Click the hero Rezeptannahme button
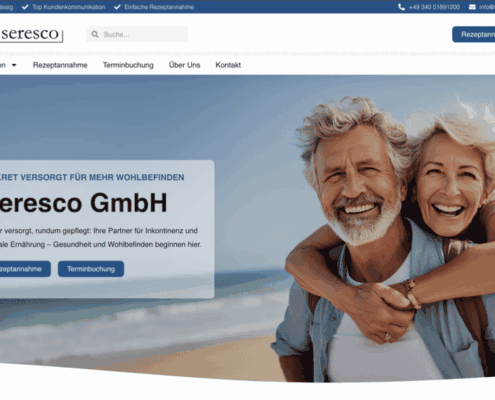Image resolution: width=495 pixels, height=400 pixels. coord(25,269)
